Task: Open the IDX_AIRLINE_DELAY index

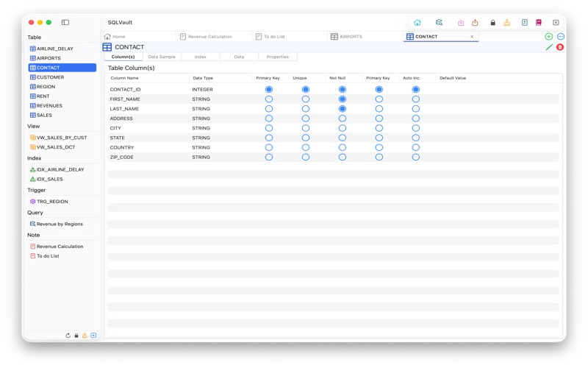Action: [x=62, y=169]
